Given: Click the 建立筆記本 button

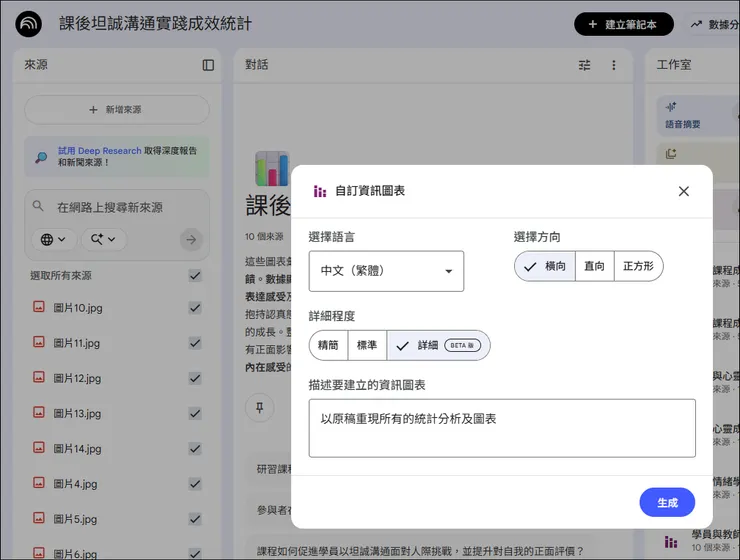Looking at the screenshot, I should coord(623,25).
